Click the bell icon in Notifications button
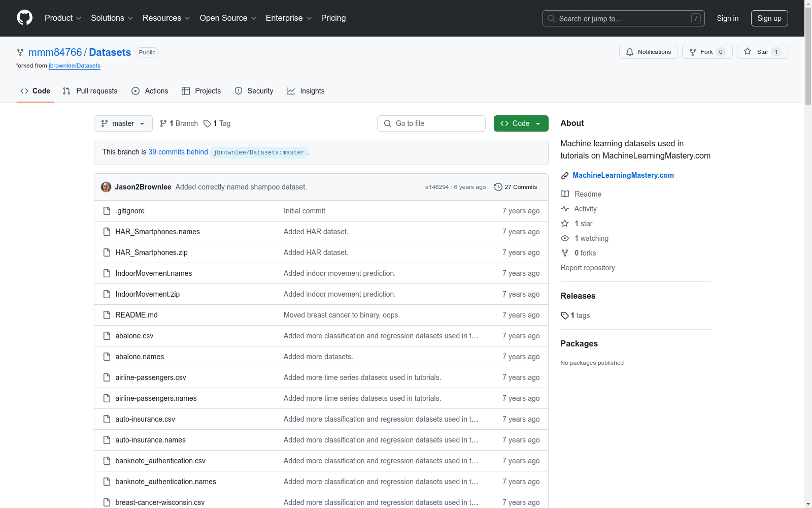This screenshot has height=508, width=812. pyautogui.click(x=630, y=52)
